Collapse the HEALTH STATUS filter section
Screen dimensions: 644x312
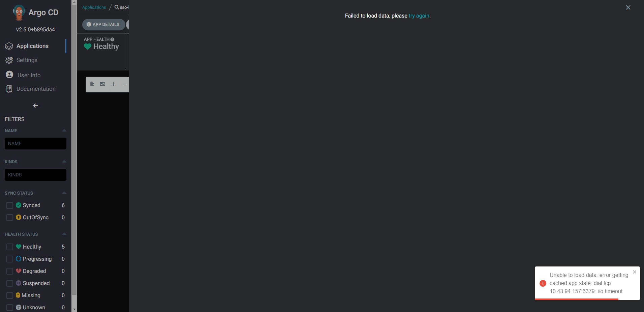[x=64, y=234]
